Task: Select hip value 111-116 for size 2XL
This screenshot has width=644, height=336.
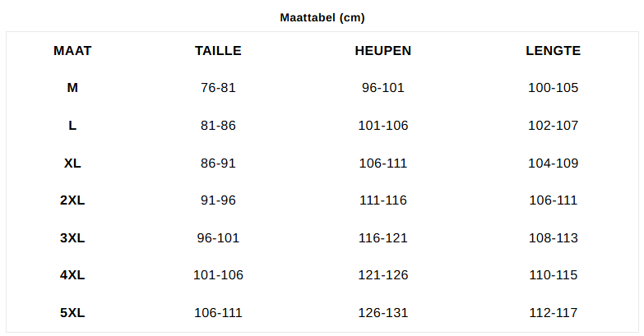Action: [383, 200]
